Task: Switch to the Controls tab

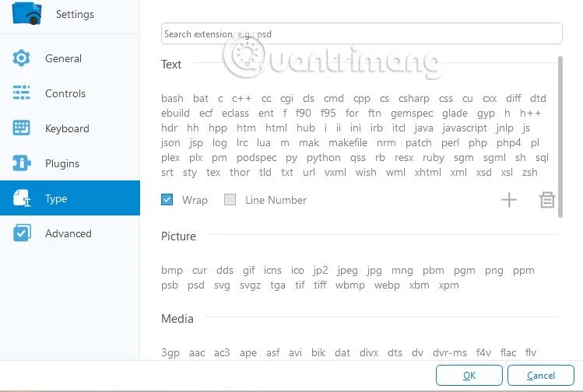Action: [x=70, y=93]
